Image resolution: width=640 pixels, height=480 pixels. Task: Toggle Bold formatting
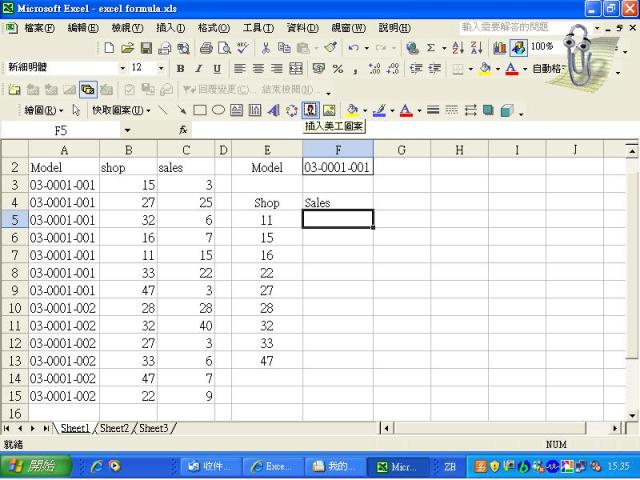(181, 69)
